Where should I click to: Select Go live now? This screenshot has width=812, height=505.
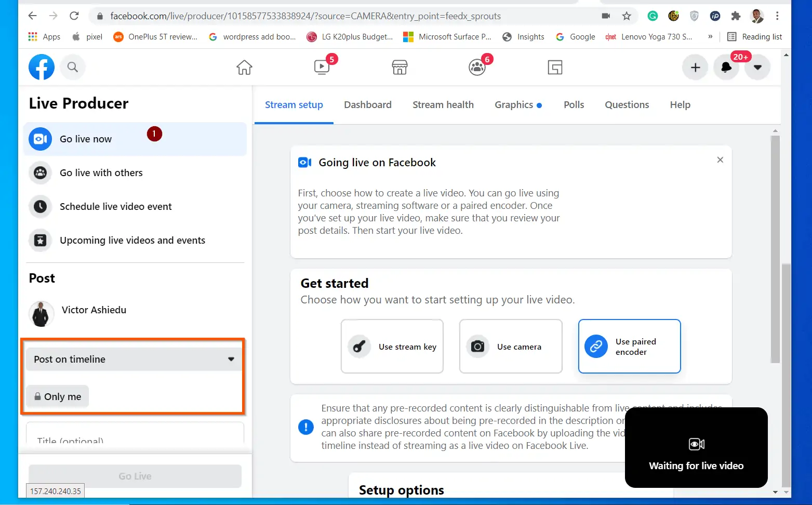(135, 139)
